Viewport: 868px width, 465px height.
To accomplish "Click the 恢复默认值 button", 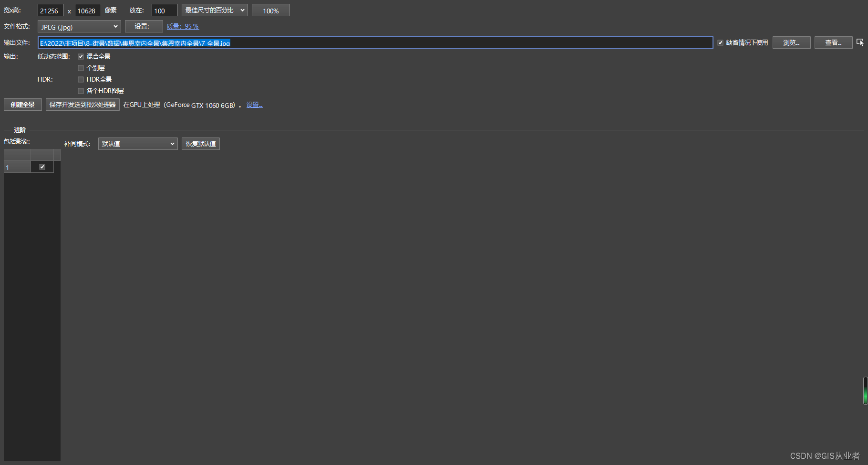I will (201, 144).
